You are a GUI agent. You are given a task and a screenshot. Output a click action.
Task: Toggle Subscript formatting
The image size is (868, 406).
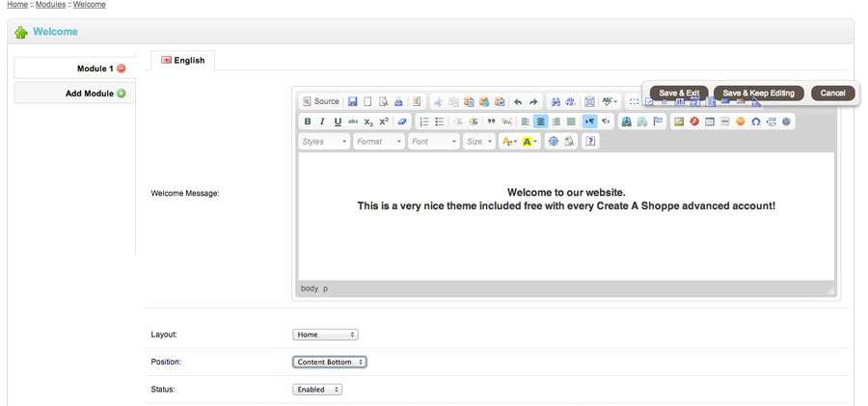(x=368, y=122)
